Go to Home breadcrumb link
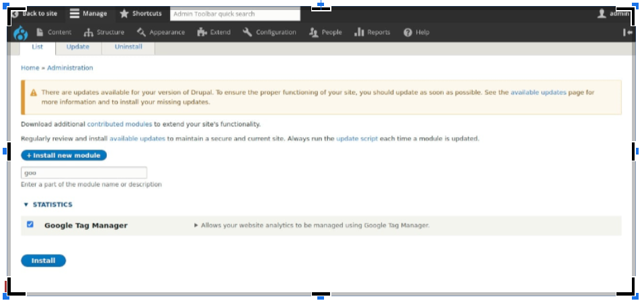This screenshot has height=305, width=644. click(x=30, y=68)
